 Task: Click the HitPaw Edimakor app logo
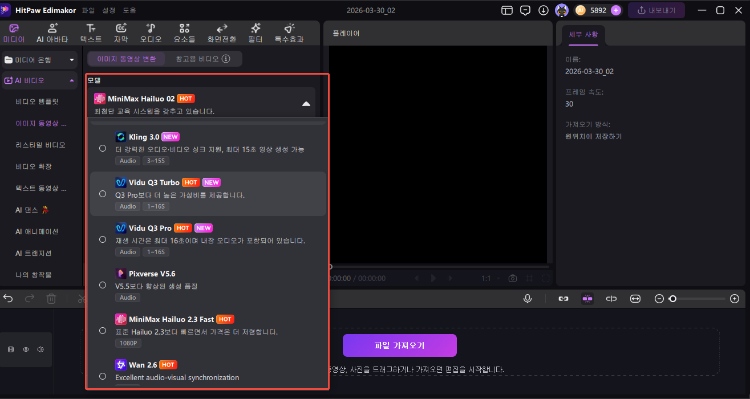click(x=5, y=10)
